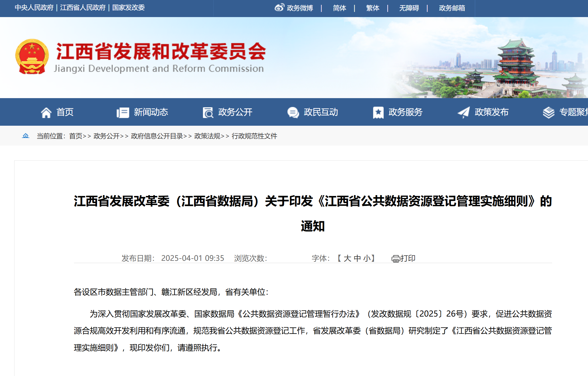Open 政府信息公开目录 breadcrumb link
The width and height of the screenshot is (588, 376).
pyautogui.click(x=157, y=136)
